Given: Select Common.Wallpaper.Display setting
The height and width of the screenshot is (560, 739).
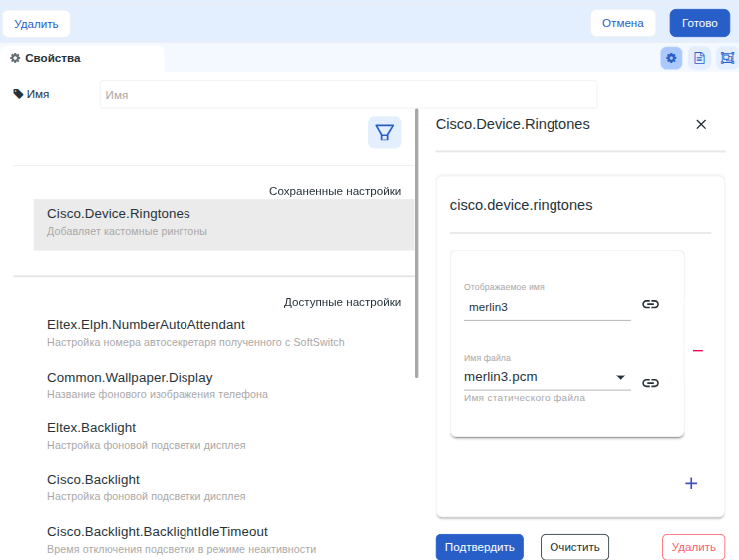Looking at the screenshot, I should (223, 385).
